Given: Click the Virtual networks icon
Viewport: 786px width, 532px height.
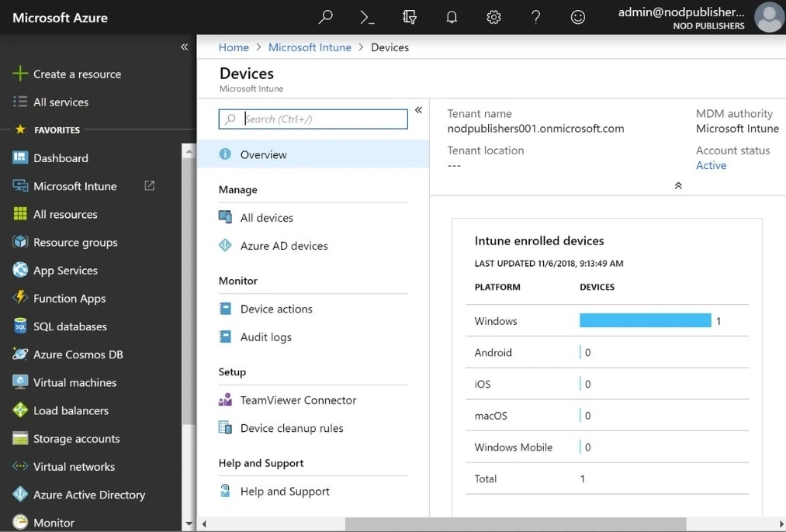Looking at the screenshot, I should [20, 466].
